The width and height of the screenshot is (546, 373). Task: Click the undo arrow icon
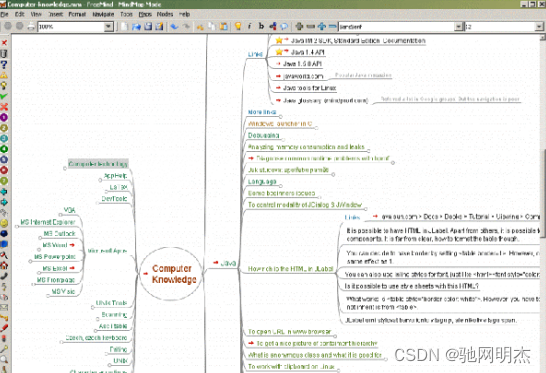coord(174,26)
